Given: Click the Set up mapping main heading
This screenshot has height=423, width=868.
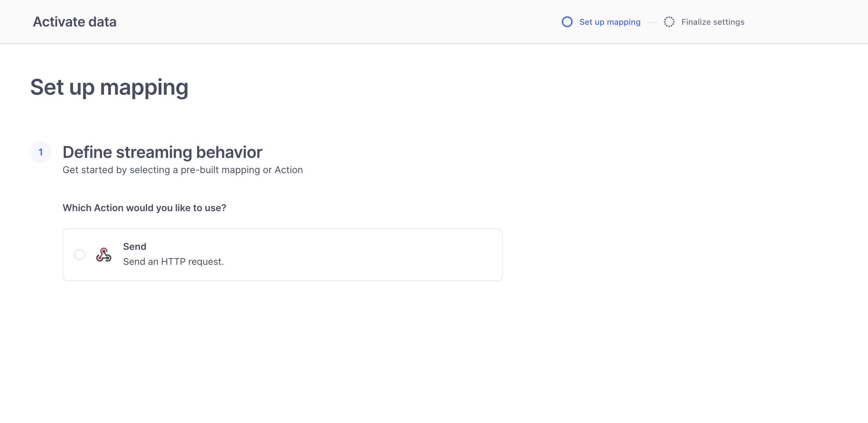Looking at the screenshot, I should point(109,87).
